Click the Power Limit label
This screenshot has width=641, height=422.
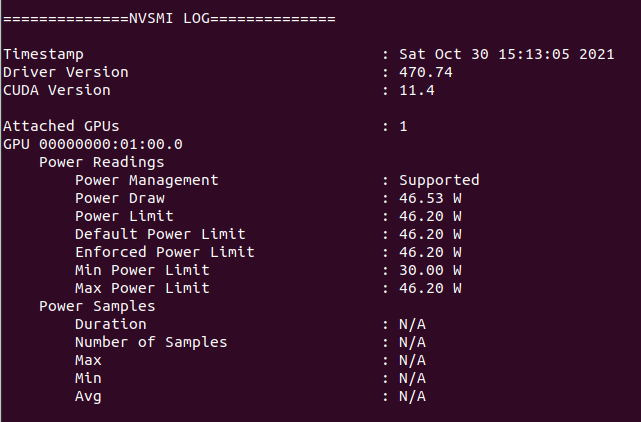point(124,216)
